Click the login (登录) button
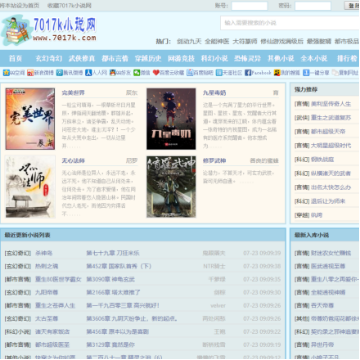This screenshot has width=360, height=360. (352, 6)
